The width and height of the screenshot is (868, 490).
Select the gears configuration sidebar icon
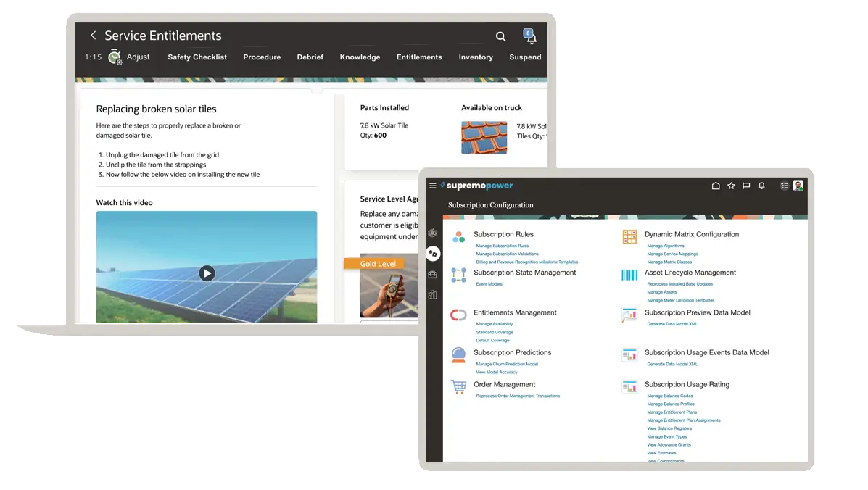point(433,253)
